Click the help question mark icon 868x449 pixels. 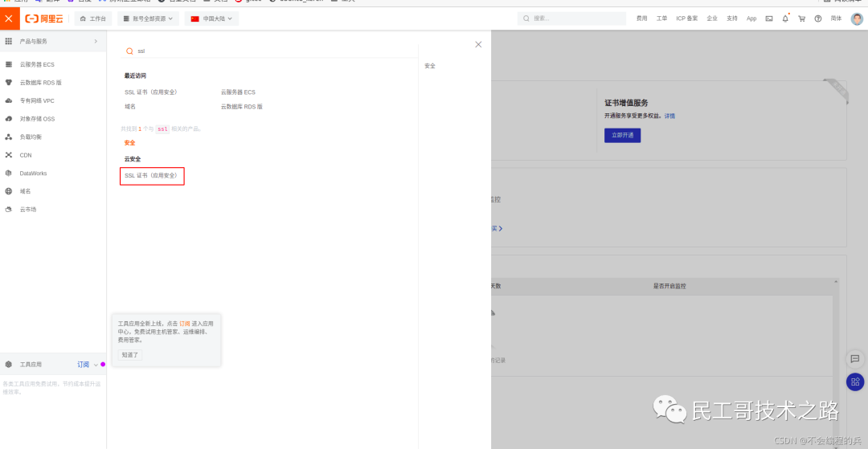point(818,18)
